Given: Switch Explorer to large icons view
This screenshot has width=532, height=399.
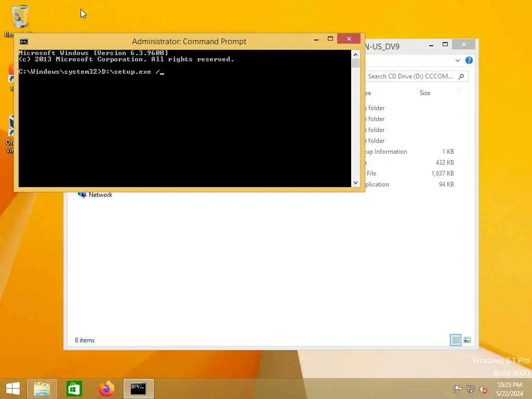Looking at the screenshot, I should pos(467,340).
